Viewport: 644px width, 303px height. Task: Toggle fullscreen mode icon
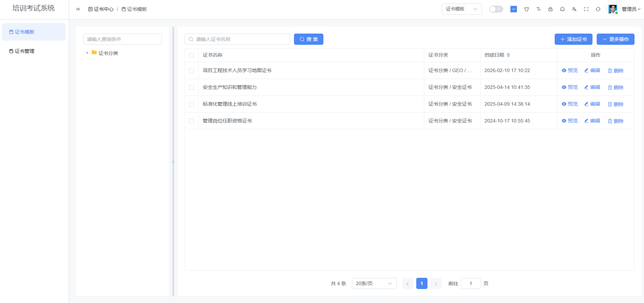(x=586, y=9)
